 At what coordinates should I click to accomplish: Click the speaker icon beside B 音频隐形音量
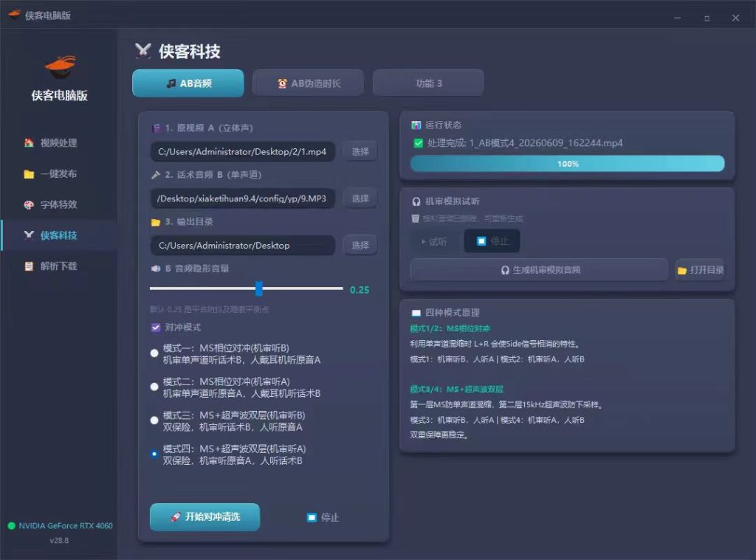[156, 269]
